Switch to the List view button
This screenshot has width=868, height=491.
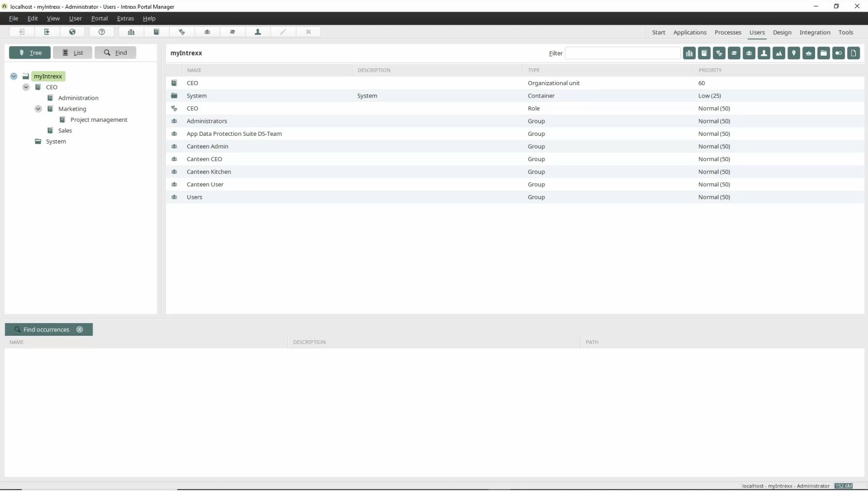[72, 52]
